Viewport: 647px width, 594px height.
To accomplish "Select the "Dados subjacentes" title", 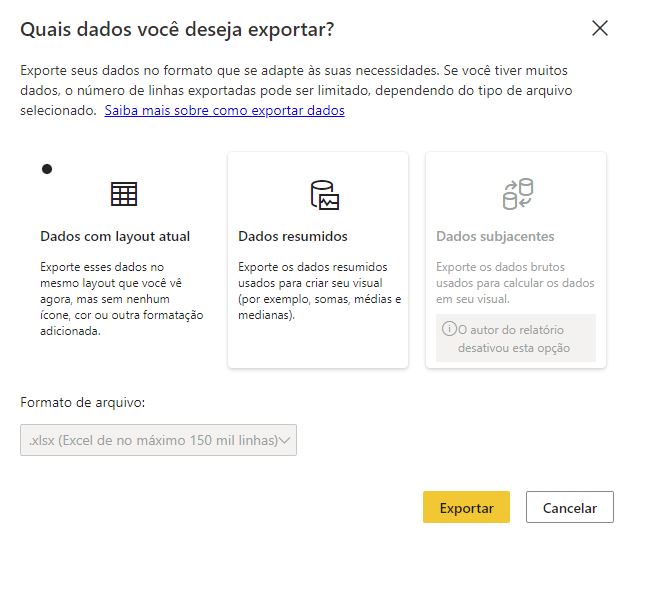I will [x=495, y=237].
